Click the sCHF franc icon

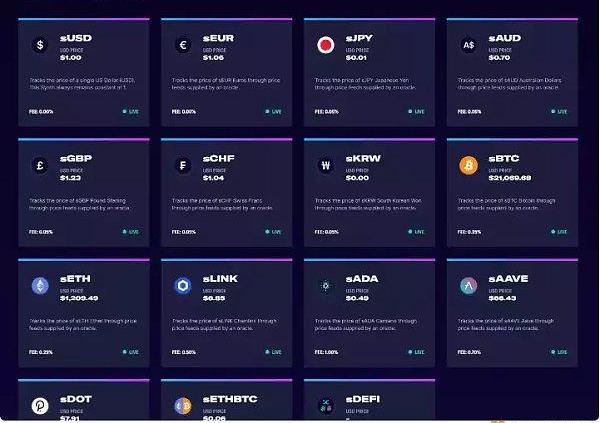[x=183, y=165]
